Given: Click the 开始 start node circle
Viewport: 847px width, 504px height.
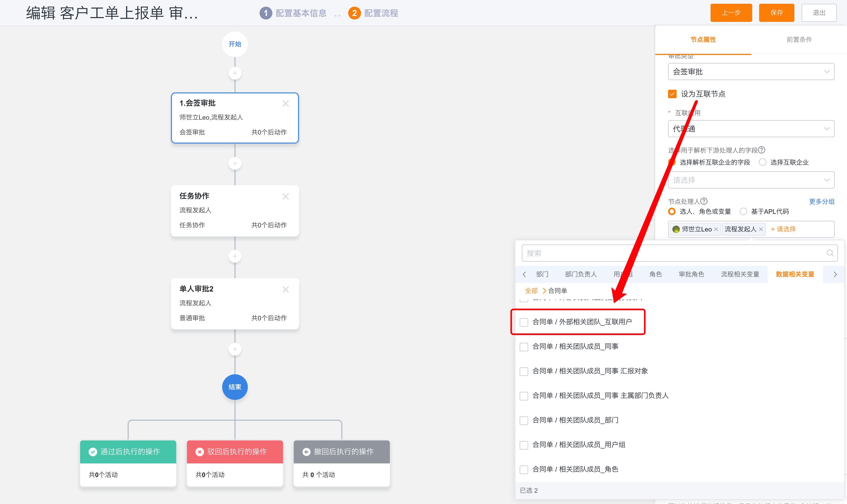Looking at the screenshot, I should (x=235, y=44).
